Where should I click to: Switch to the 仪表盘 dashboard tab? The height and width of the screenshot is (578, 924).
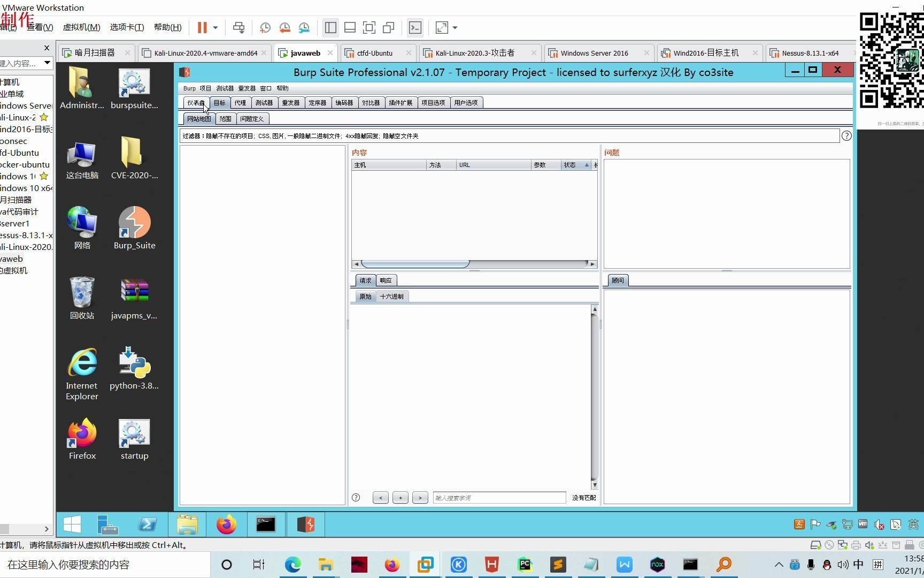(x=196, y=103)
